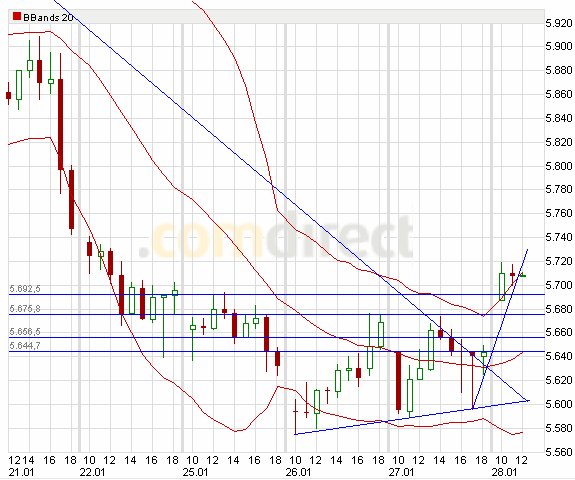Select the 5.656,5 price level label
Viewport: 575px width, 480px height.
pos(25,332)
